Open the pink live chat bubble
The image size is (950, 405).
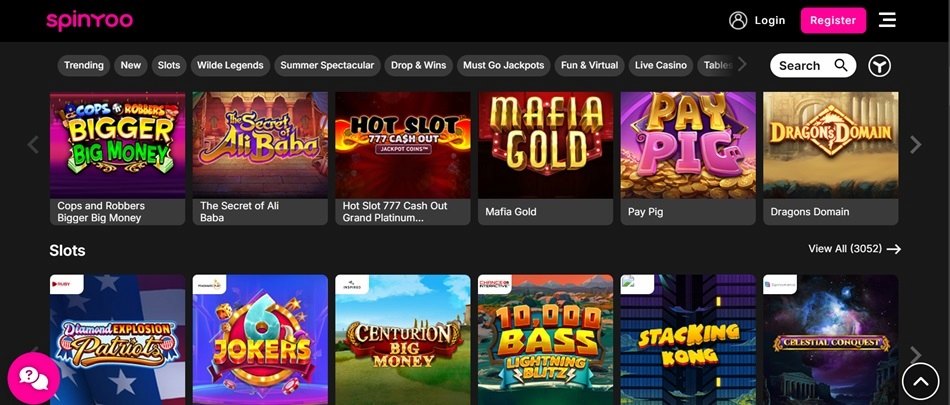tap(33, 378)
